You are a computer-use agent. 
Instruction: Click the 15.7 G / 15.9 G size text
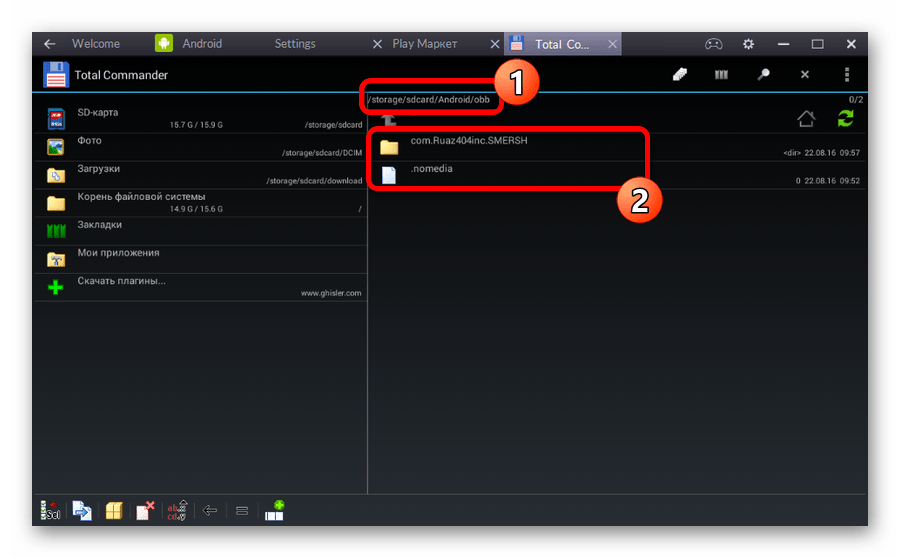coord(196,125)
